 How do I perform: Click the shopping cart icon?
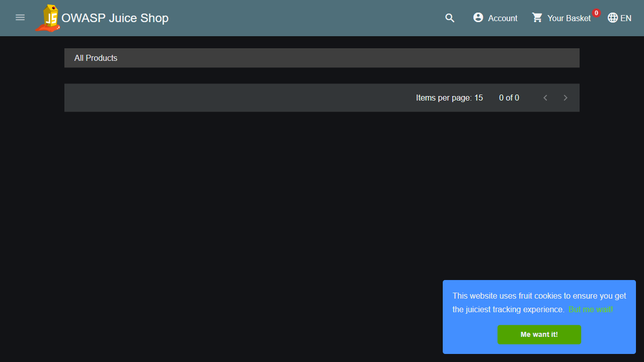537,18
